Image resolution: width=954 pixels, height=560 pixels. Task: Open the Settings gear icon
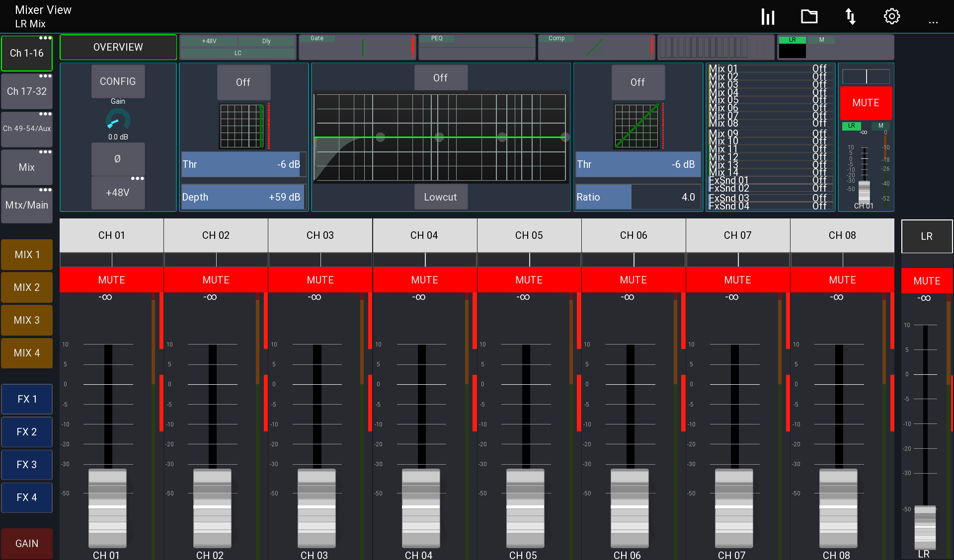pyautogui.click(x=891, y=16)
